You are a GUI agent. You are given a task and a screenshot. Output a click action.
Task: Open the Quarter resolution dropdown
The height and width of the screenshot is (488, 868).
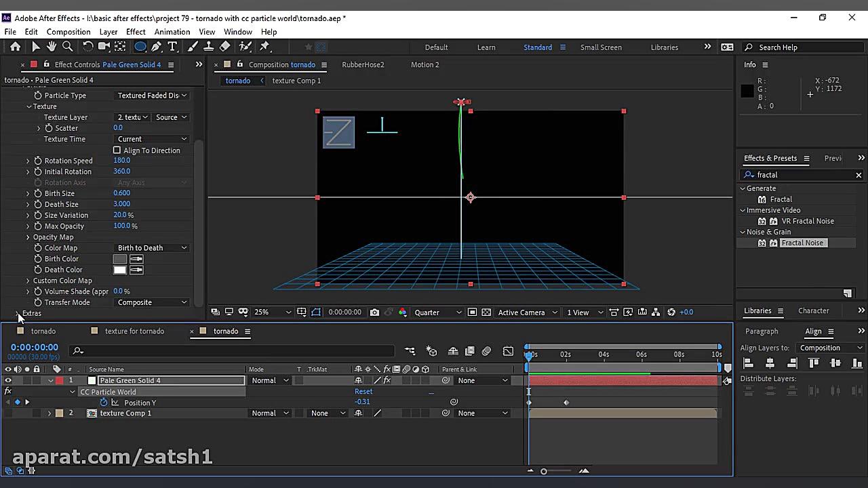coord(437,312)
